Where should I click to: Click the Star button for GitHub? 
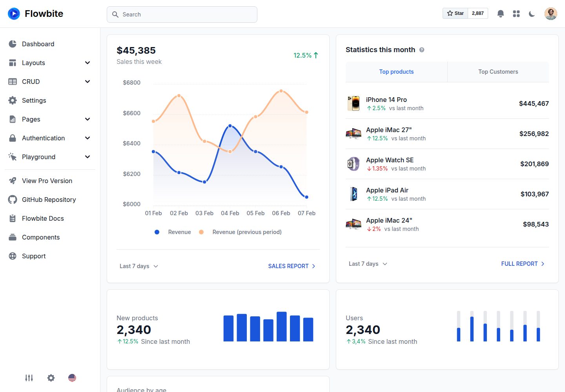pos(455,13)
